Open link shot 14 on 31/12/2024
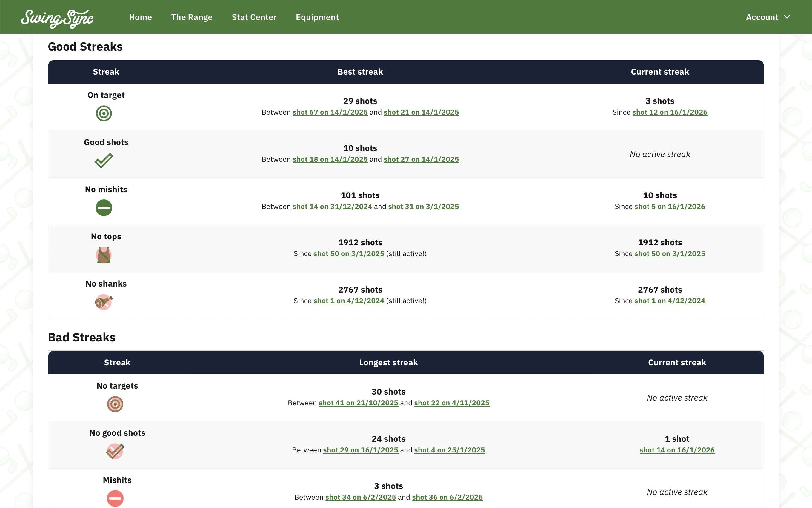812x508 pixels. (332, 207)
